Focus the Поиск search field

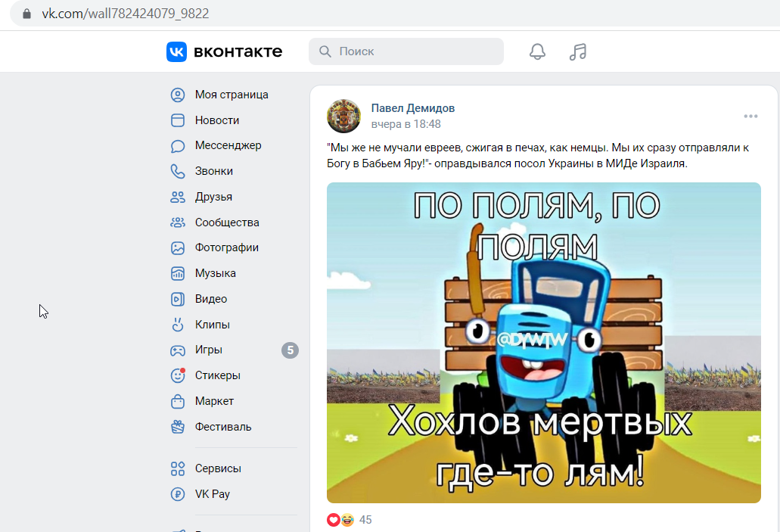click(406, 51)
